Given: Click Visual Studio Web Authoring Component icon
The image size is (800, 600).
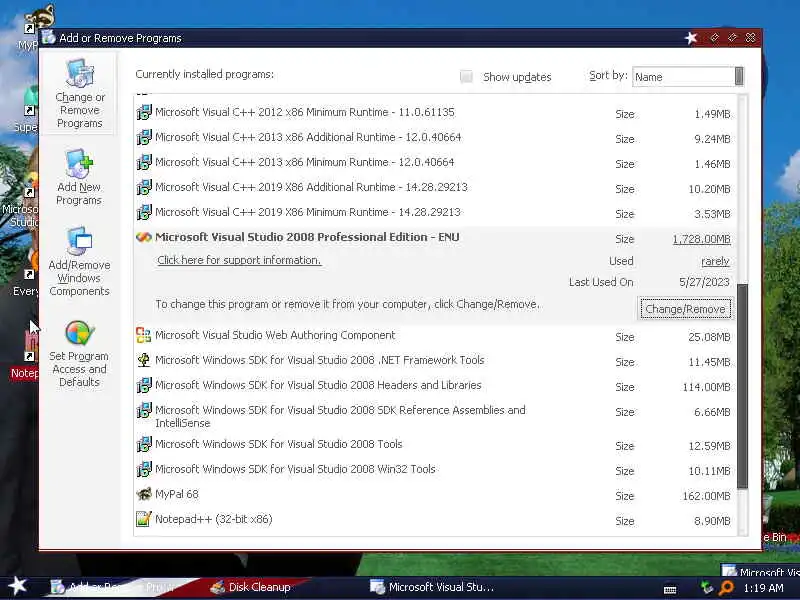Looking at the screenshot, I should tap(144, 335).
